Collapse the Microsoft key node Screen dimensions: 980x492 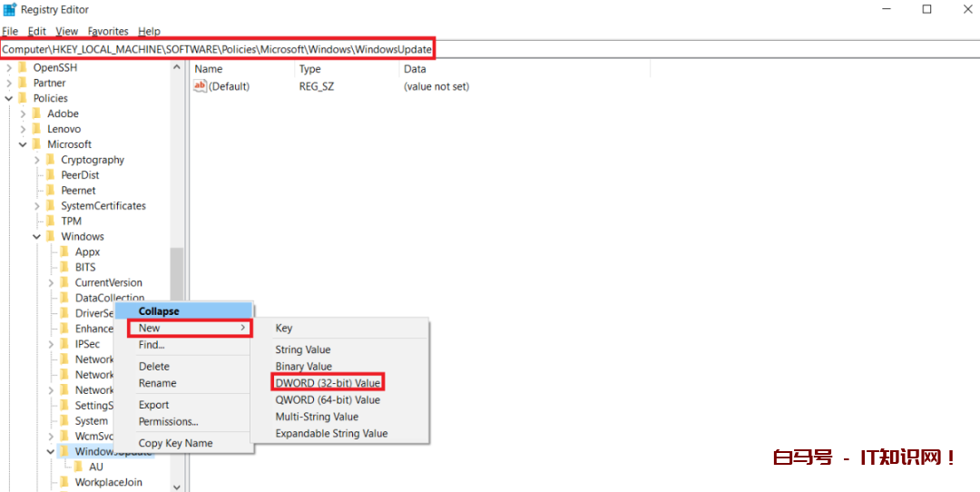pos(23,144)
